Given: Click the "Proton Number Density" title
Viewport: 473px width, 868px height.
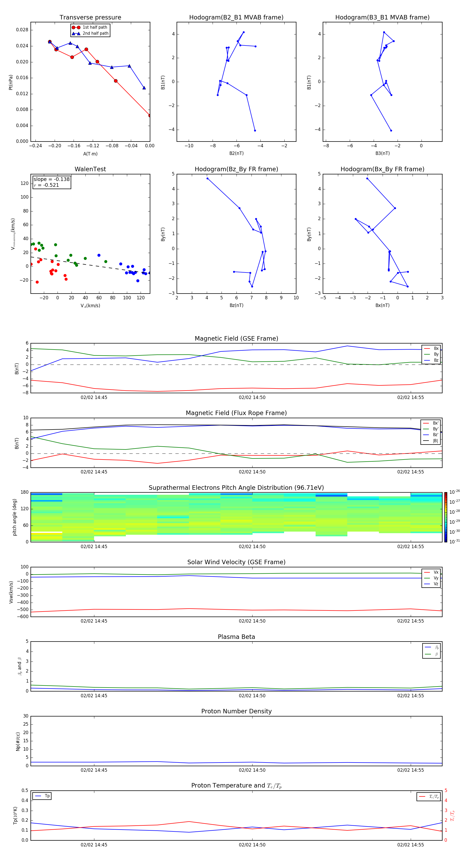Looking at the screenshot, I should (236, 711).
